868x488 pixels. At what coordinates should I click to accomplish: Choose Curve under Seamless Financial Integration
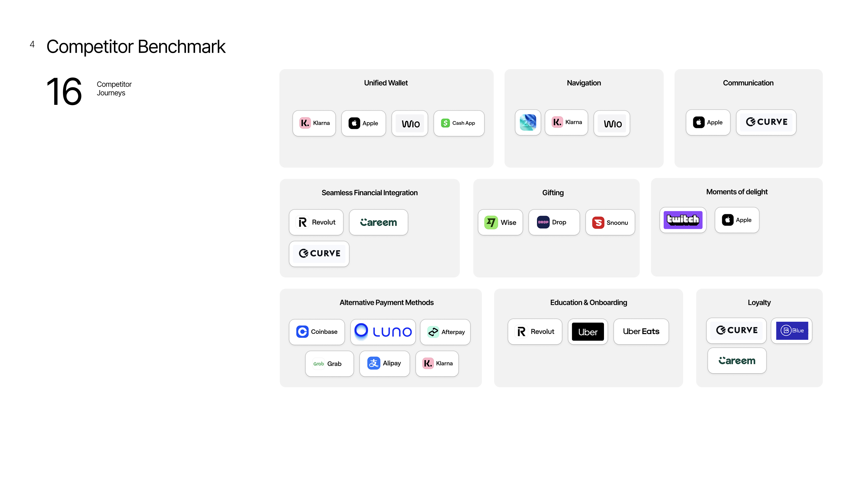319,254
